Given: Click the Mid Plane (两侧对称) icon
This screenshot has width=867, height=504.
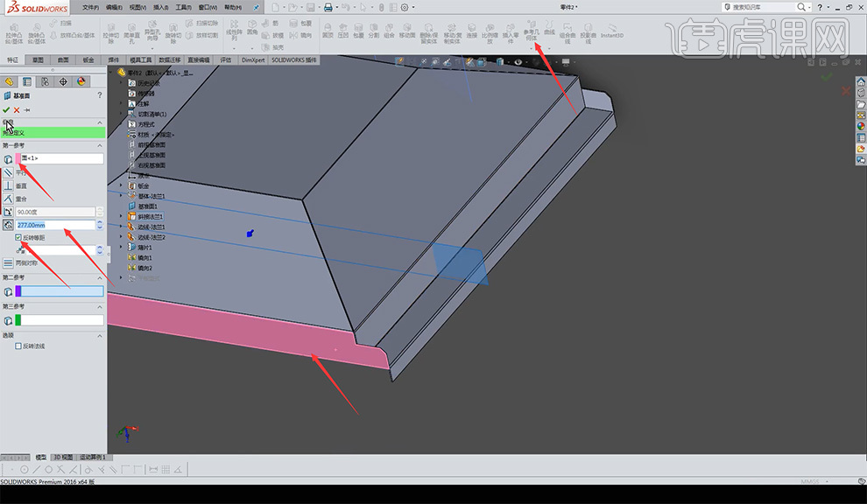Looking at the screenshot, I should click(x=8, y=262).
